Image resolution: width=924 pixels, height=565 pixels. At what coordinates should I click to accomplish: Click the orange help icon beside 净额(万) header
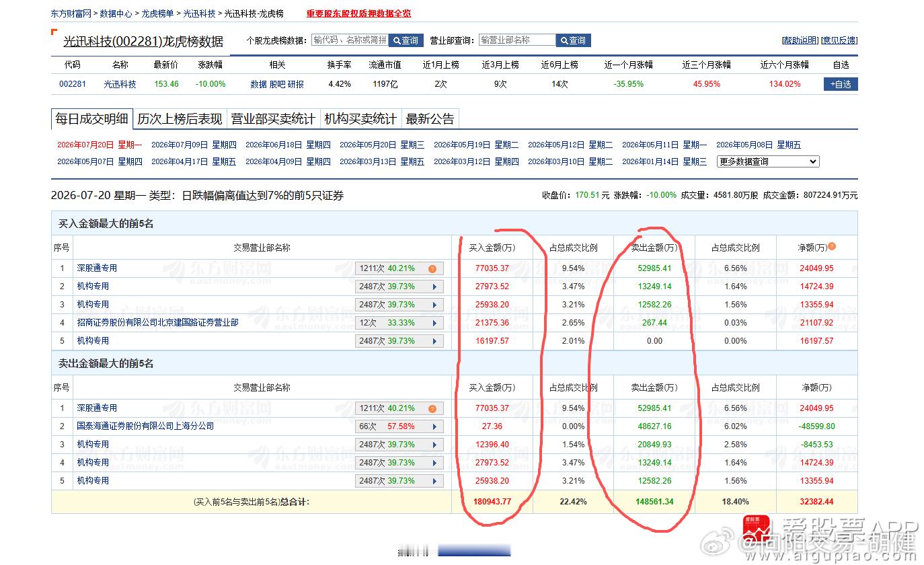pos(833,247)
